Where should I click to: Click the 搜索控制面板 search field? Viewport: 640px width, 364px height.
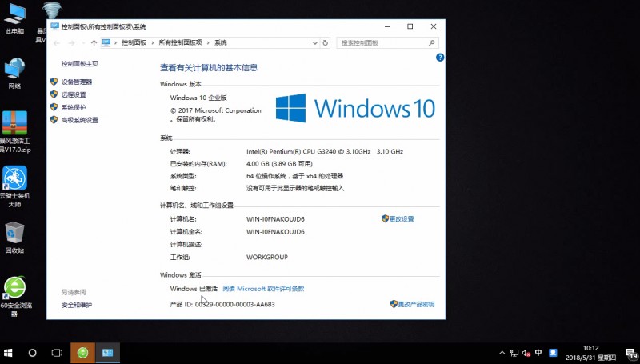pyautogui.click(x=388, y=43)
